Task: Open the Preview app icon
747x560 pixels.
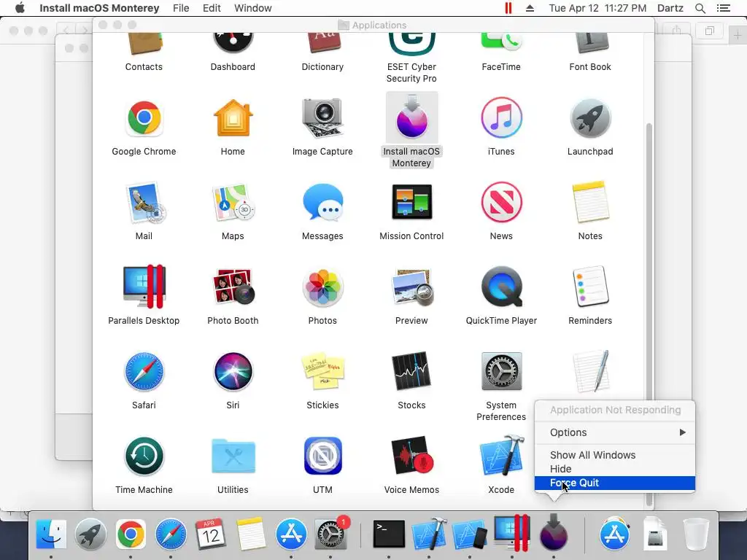Action: click(411, 287)
